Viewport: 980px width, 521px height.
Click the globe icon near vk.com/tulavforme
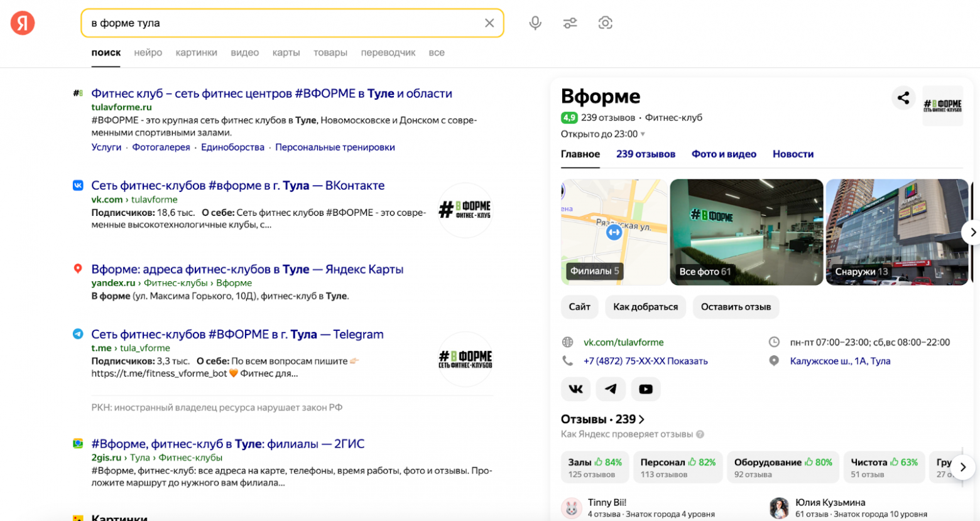(x=567, y=342)
